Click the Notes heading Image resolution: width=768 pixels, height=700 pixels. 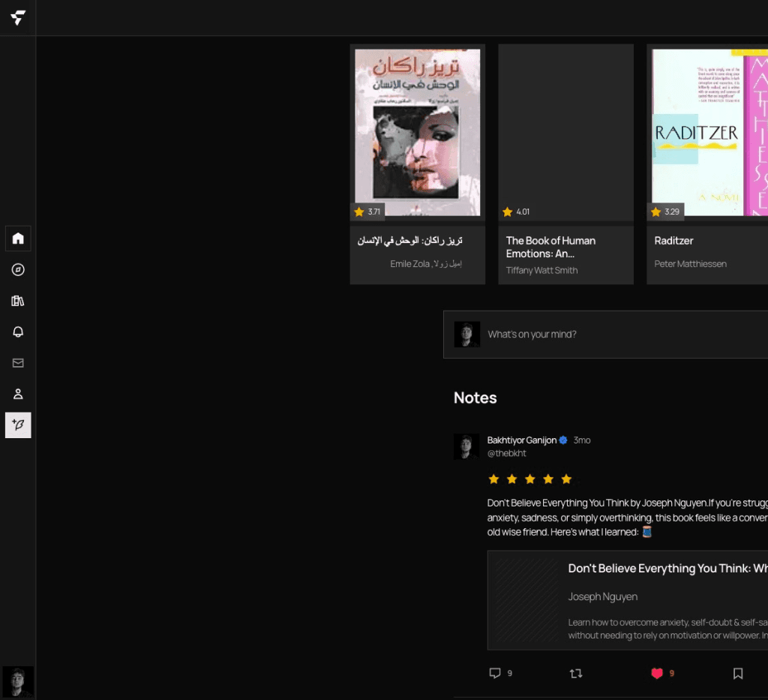pos(475,398)
